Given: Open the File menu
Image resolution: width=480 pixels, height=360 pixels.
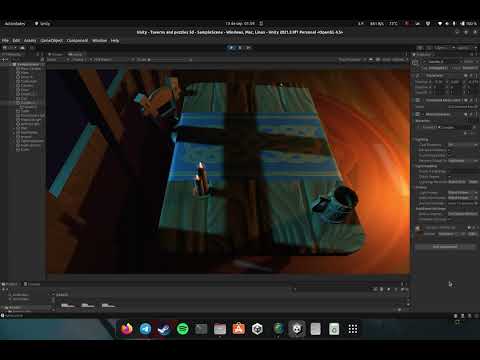Looking at the screenshot, I should [x=5, y=41].
